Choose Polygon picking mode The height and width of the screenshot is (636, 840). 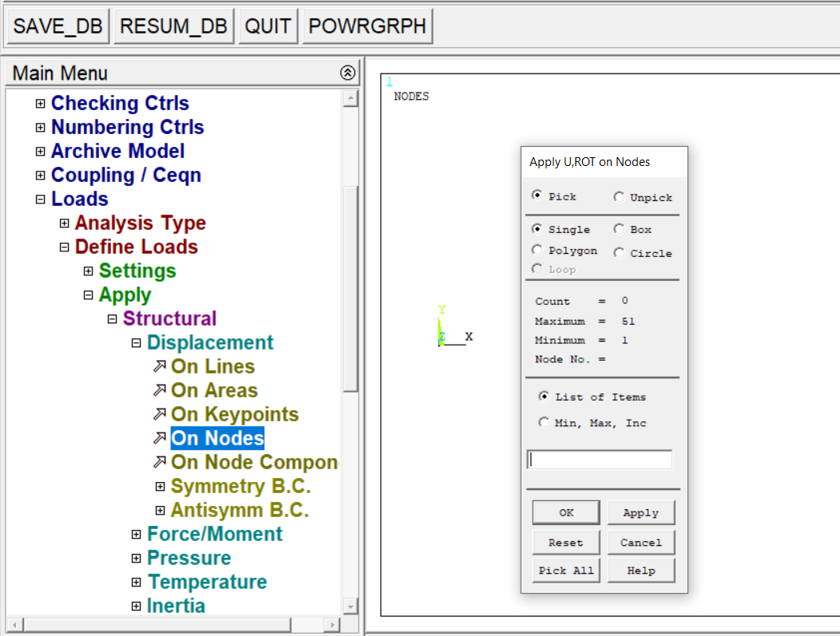pos(537,250)
